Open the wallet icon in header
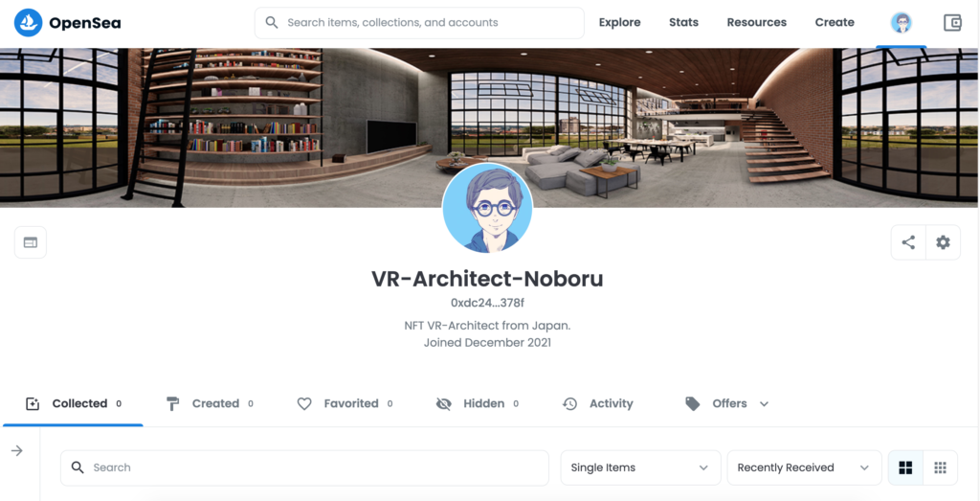 coord(952,23)
